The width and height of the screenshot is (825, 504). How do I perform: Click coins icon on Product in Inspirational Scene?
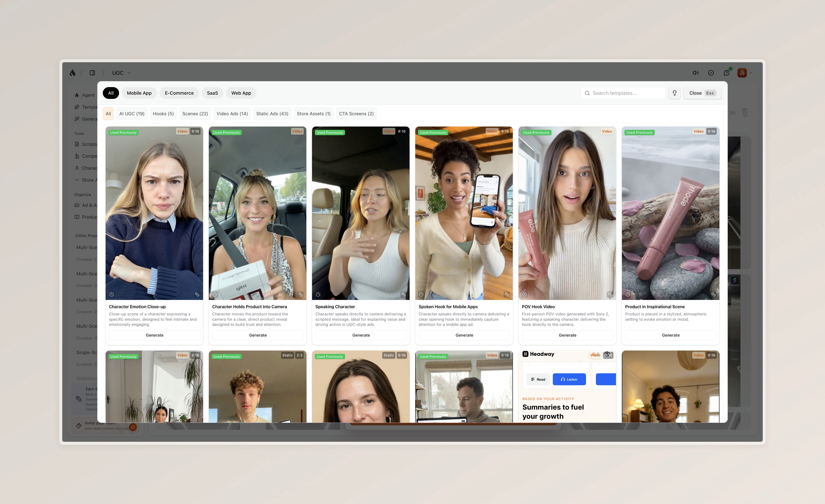(713, 294)
